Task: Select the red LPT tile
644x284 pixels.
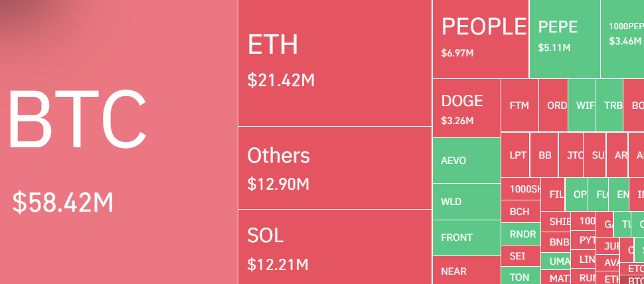Action: tap(518, 155)
